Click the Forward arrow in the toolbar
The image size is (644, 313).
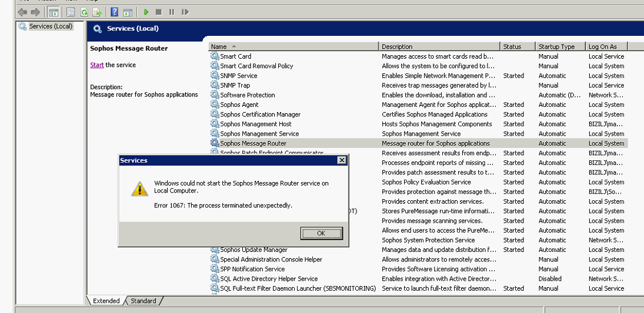(x=35, y=12)
